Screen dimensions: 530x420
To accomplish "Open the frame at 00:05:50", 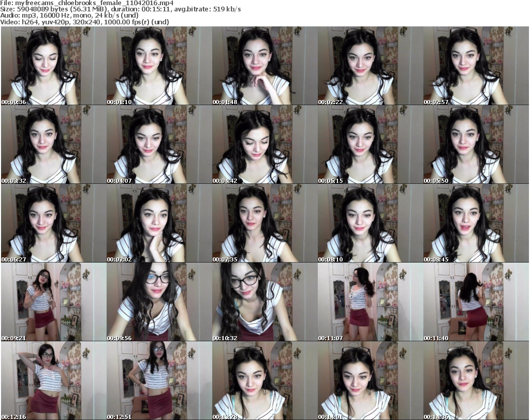I will coord(476,145).
